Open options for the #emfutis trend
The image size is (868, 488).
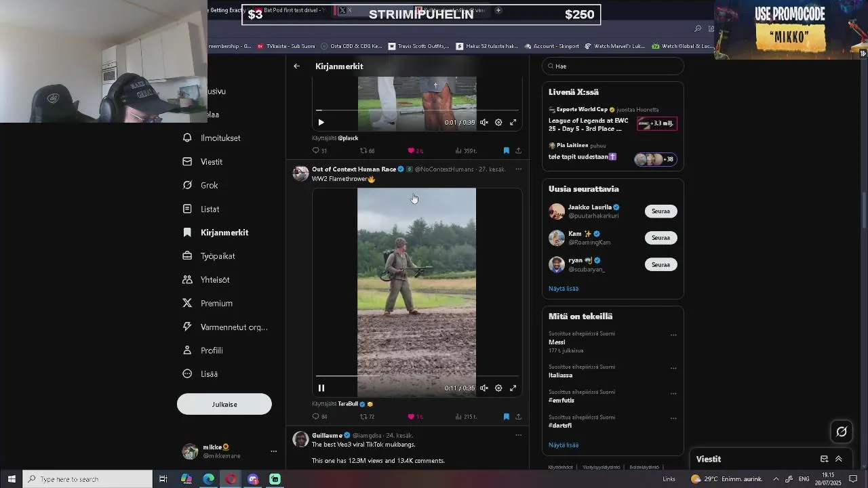[673, 394]
